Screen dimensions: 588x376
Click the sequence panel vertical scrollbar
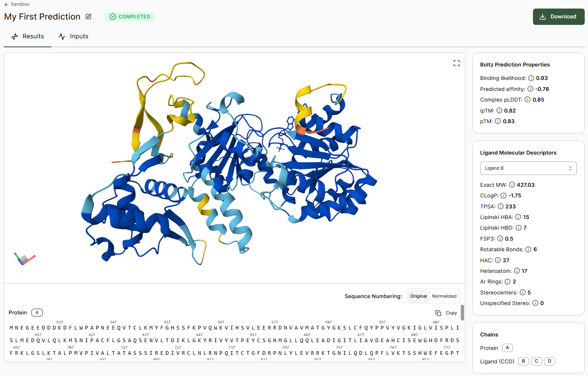tap(462, 312)
